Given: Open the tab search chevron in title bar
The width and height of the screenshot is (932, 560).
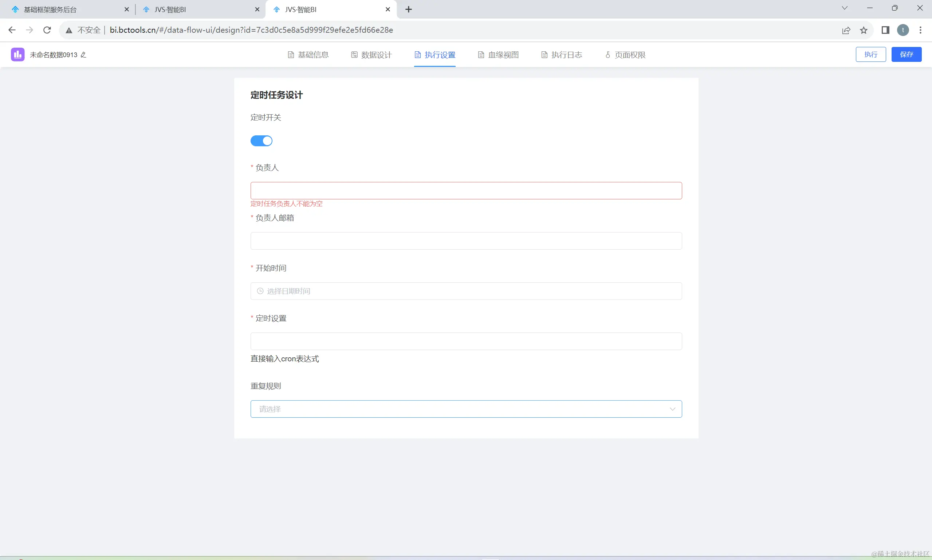Looking at the screenshot, I should [x=844, y=8].
